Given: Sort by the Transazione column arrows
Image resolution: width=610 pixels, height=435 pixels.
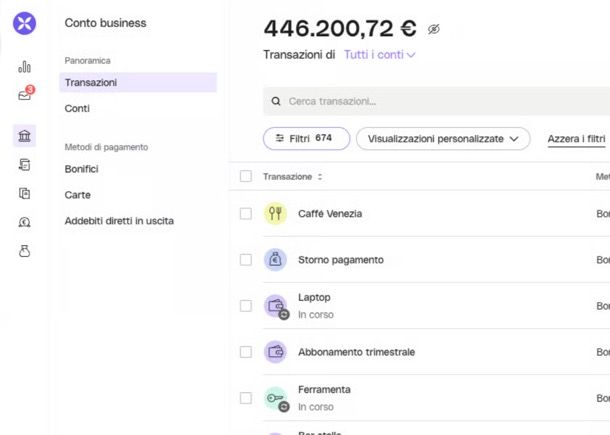Looking at the screenshot, I should 320,177.
